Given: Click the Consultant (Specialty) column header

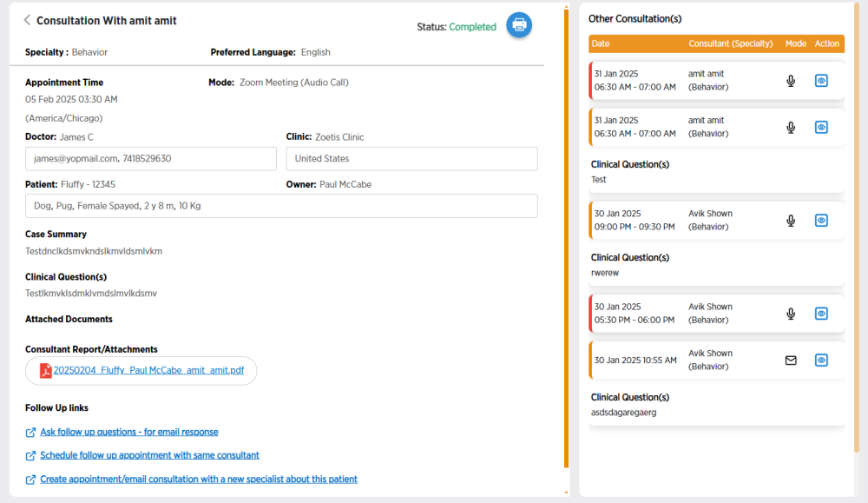Looking at the screenshot, I should click(731, 43).
